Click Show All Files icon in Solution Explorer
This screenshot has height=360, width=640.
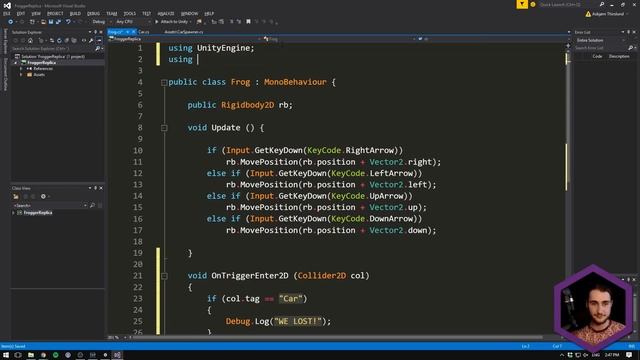74,40
